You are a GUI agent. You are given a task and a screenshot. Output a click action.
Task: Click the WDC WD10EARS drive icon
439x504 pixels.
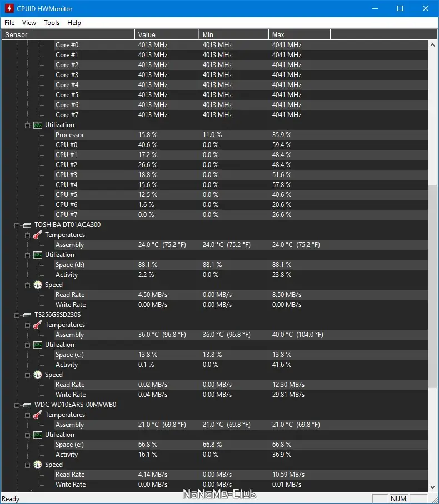(x=27, y=405)
